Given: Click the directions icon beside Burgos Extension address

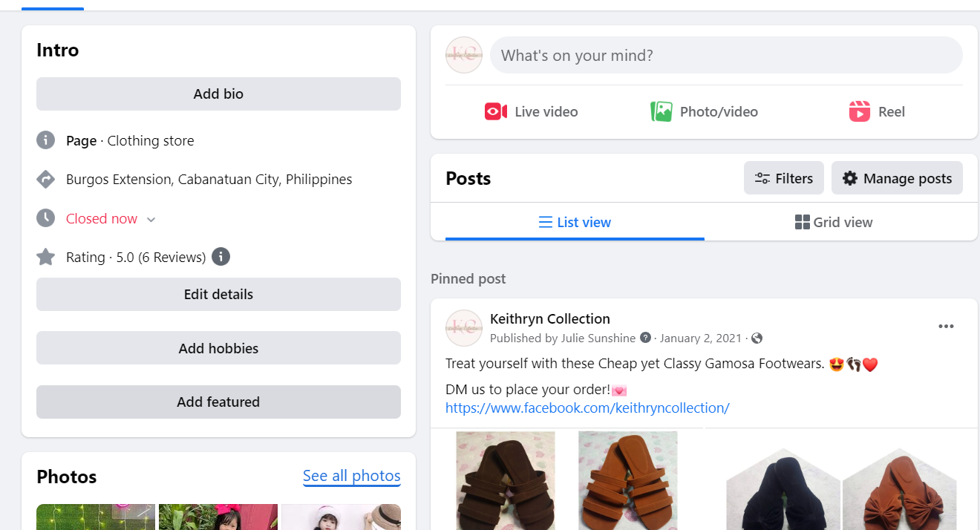Looking at the screenshot, I should (46, 180).
